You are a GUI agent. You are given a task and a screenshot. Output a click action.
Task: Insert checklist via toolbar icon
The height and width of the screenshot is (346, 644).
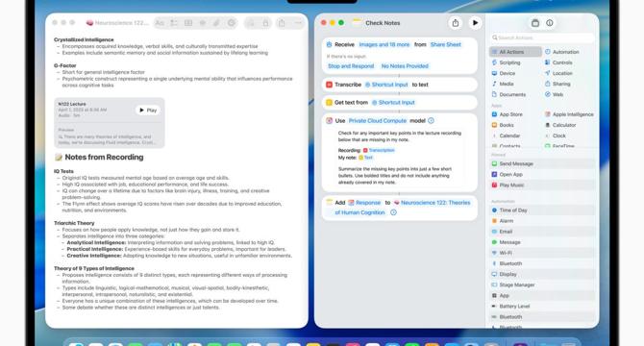[174, 23]
